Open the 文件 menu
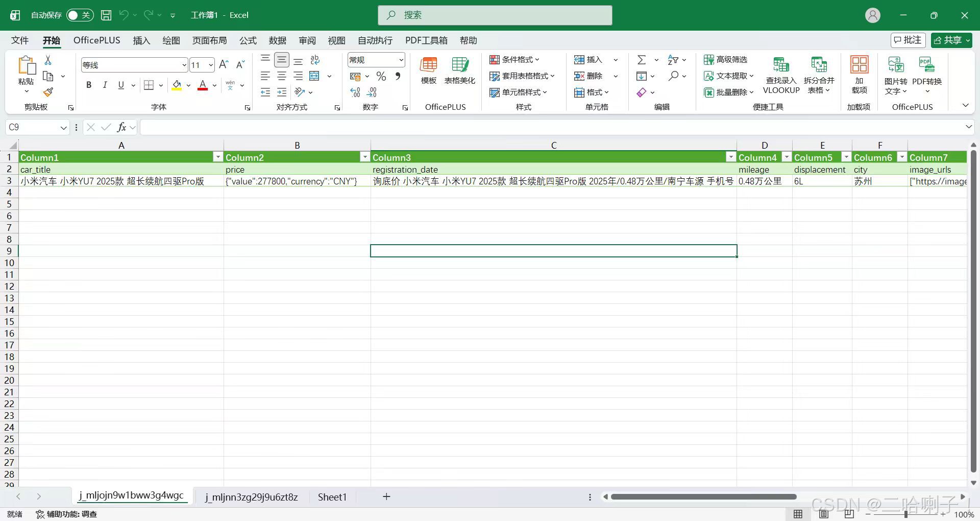Image resolution: width=980 pixels, height=521 pixels. (20, 40)
